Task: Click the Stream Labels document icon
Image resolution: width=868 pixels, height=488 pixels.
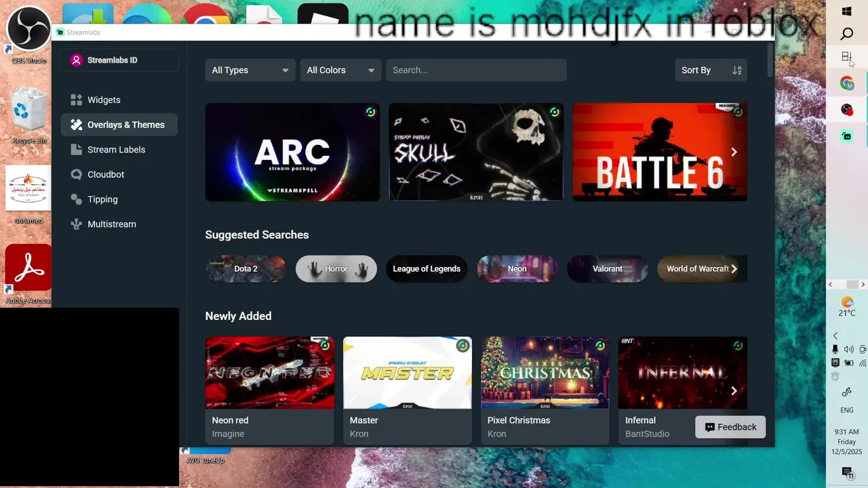Action: coord(76,150)
